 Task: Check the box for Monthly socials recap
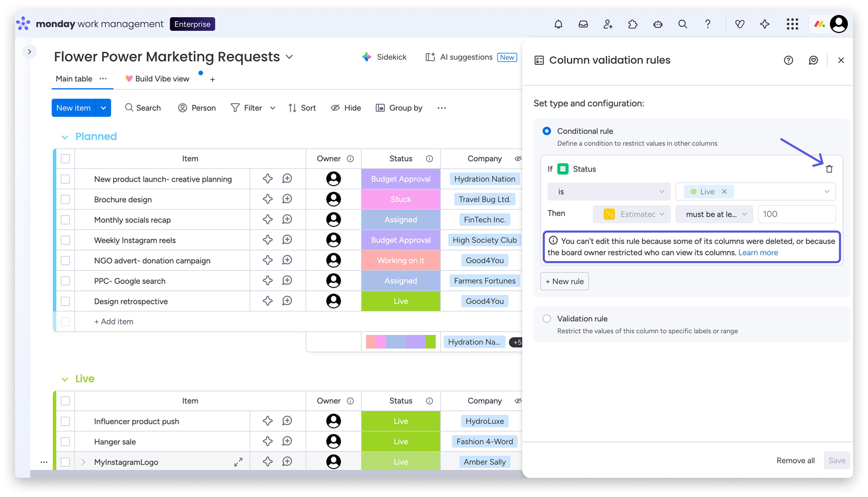[x=65, y=219]
